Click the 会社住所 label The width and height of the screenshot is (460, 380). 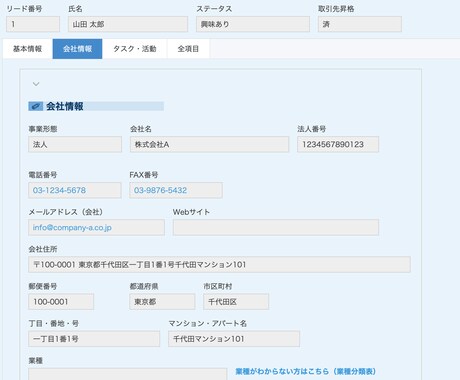click(43, 249)
